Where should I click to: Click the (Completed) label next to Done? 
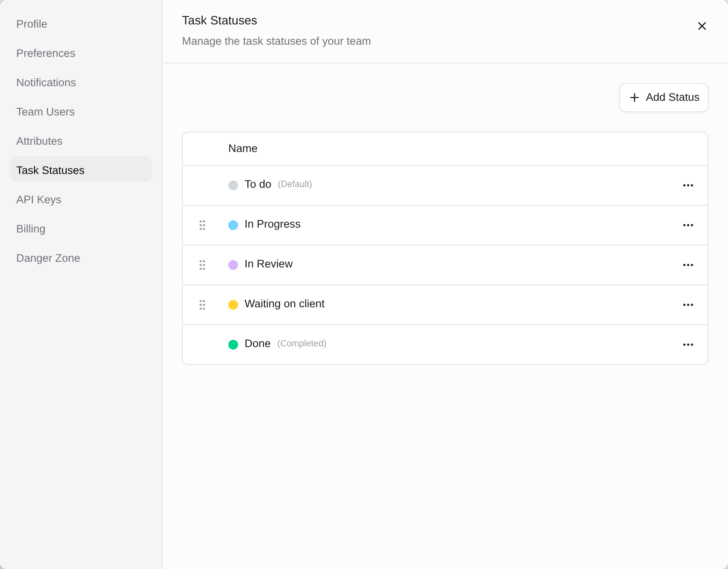(x=302, y=343)
